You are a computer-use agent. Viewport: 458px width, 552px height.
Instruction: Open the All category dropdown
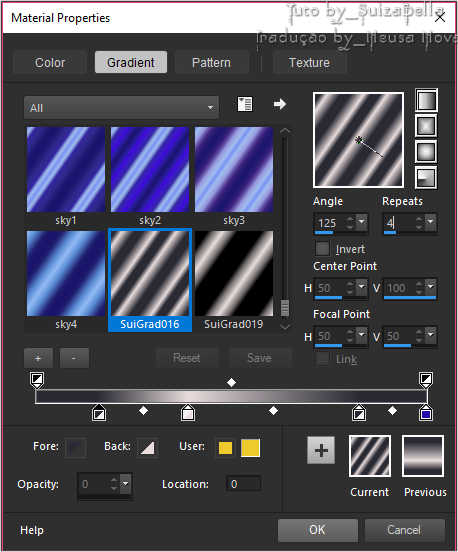click(121, 107)
